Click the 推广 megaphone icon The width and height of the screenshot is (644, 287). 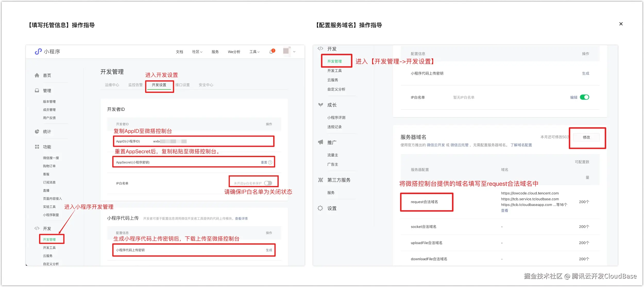pos(320,142)
